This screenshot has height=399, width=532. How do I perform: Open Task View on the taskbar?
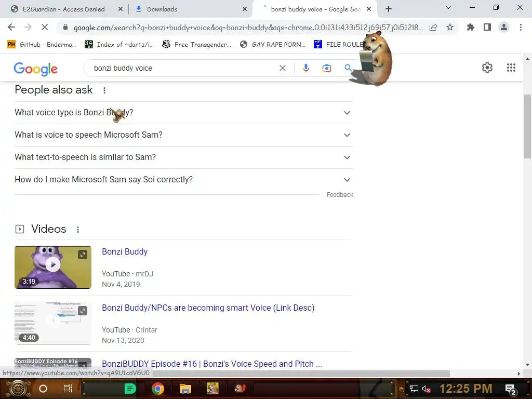pyautogui.click(x=68, y=389)
